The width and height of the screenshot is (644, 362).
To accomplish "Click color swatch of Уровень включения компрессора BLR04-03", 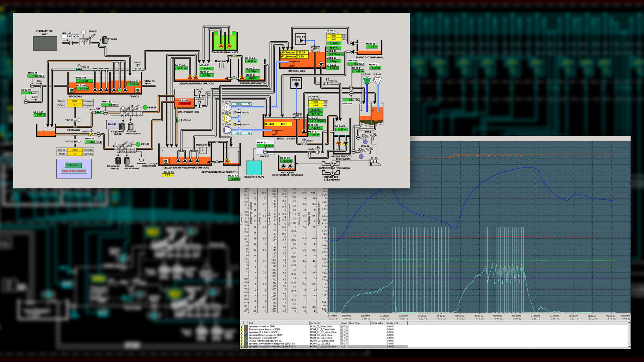I will [246, 344].
